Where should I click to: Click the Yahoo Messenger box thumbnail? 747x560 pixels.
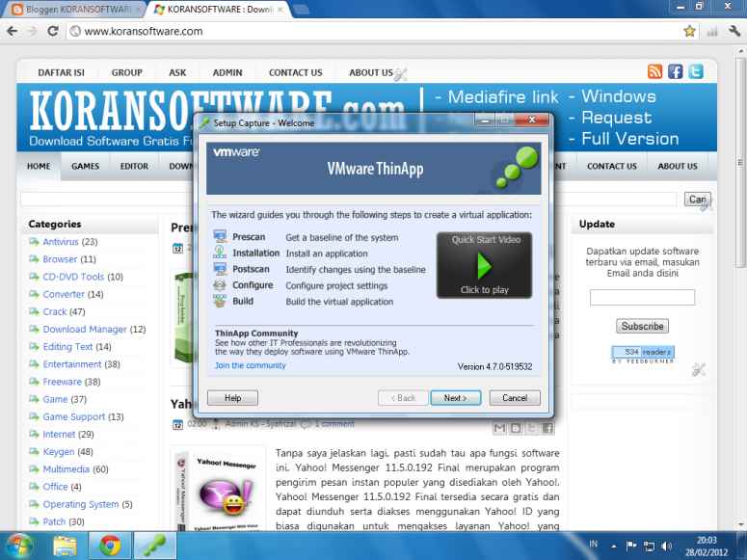pyautogui.click(x=218, y=490)
